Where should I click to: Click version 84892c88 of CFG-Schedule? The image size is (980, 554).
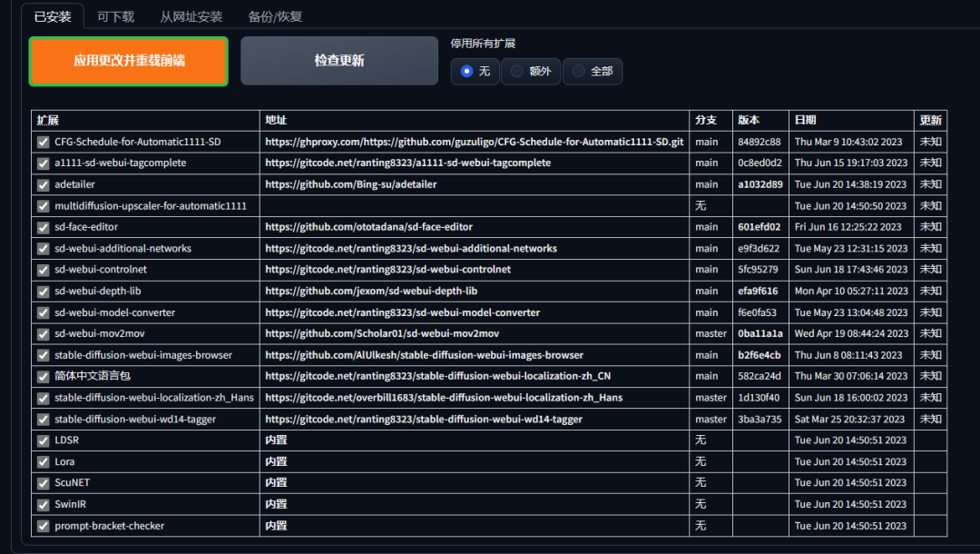coord(759,142)
